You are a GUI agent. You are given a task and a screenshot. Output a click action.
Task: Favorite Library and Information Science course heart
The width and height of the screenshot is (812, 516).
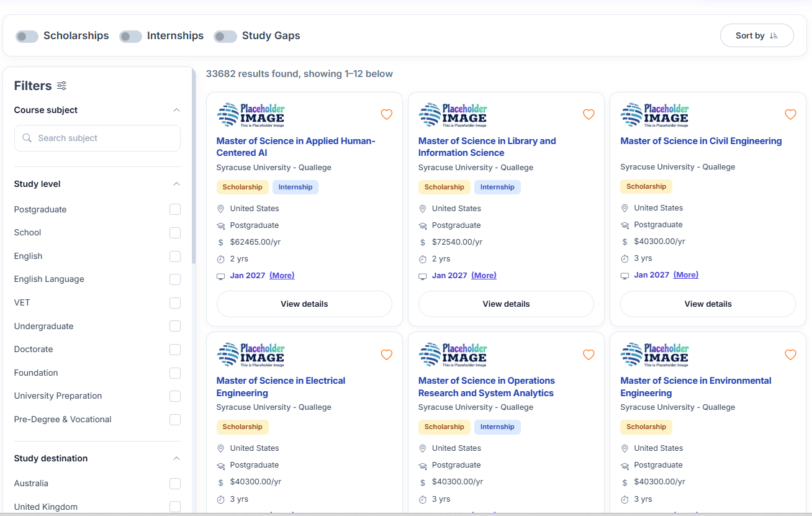coord(589,114)
